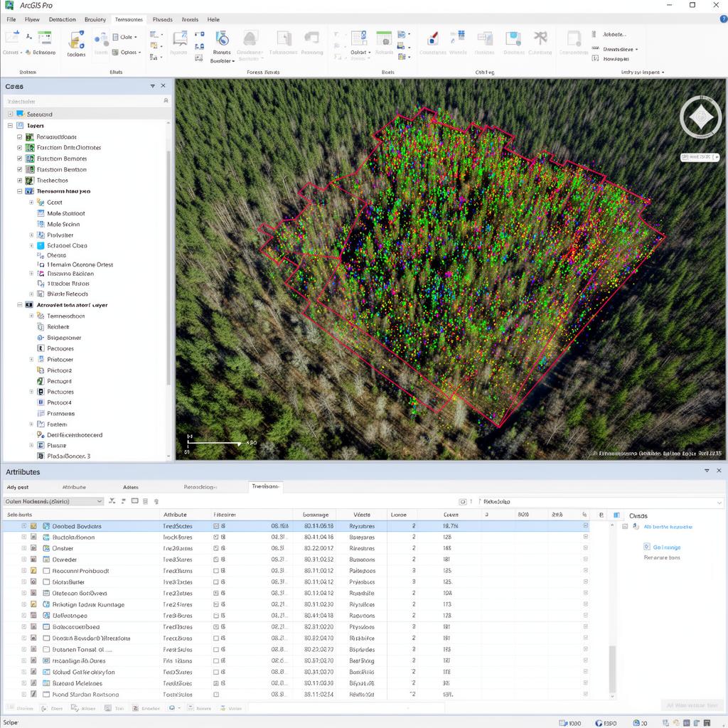Select the Onstxer table row

pos(296,548)
